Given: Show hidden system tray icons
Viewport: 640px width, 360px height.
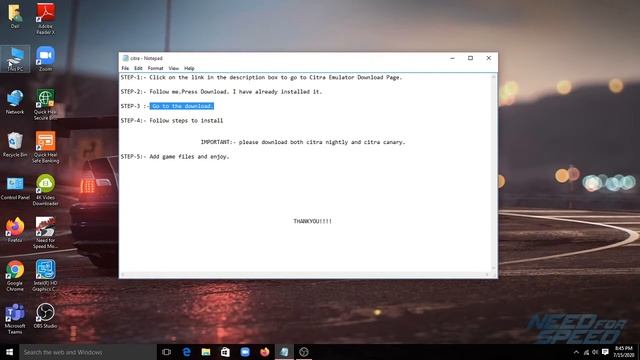Looking at the screenshot, I should click(576, 352).
